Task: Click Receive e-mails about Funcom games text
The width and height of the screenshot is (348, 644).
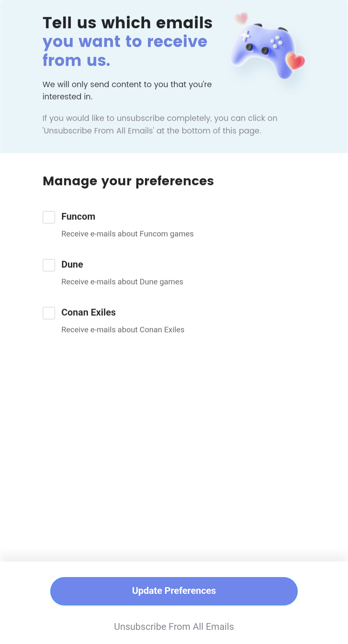Action: tap(127, 234)
